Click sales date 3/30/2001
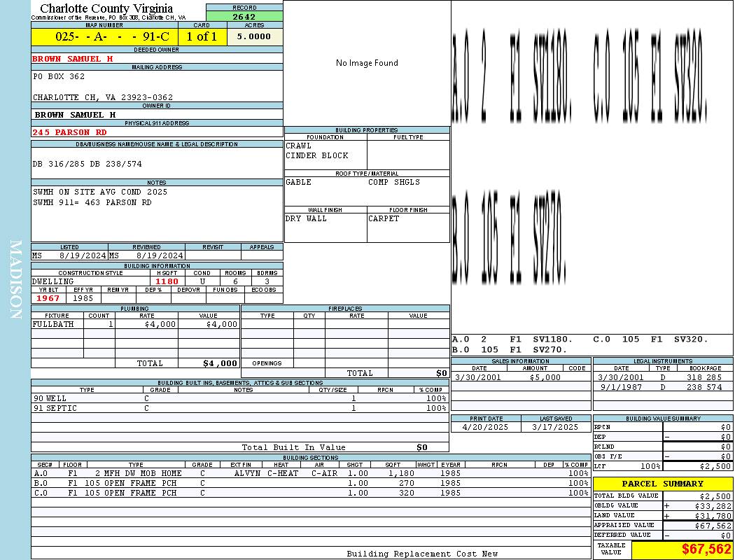735x560 pixels. [x=477, y=377]
